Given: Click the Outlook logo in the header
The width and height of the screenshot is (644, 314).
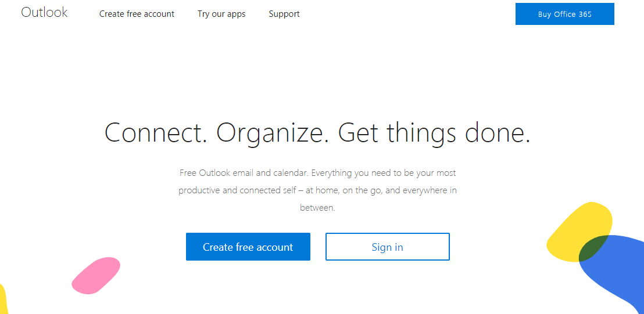Looking at the screenshot, I should click(x=44, y=12).
